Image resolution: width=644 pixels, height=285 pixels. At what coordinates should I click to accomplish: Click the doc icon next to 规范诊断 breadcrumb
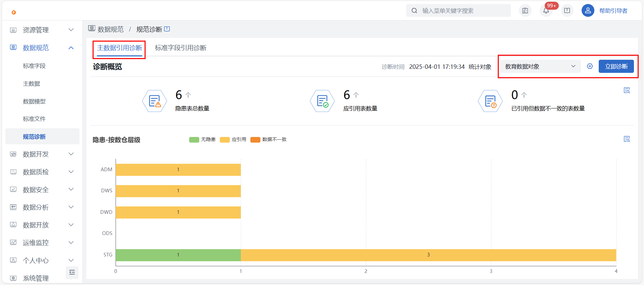tap(167, 29)
